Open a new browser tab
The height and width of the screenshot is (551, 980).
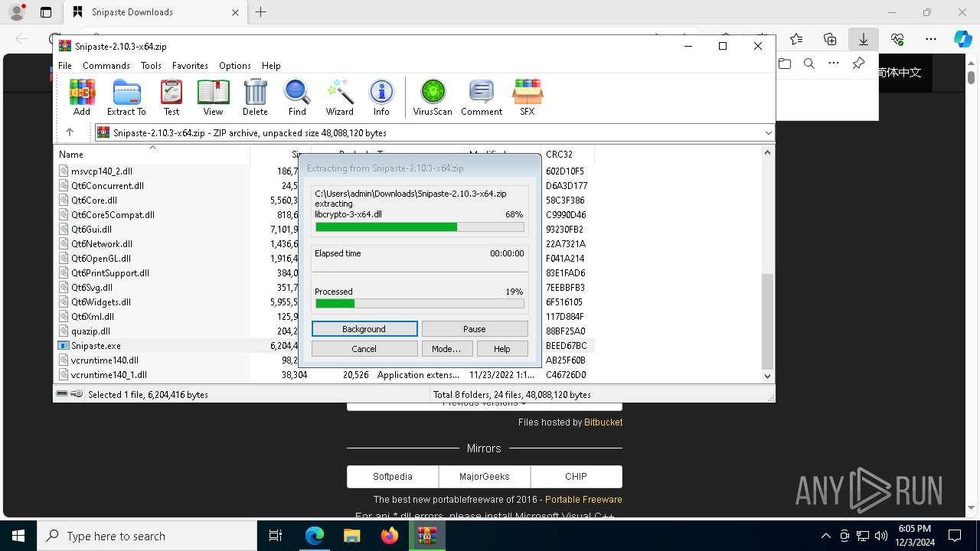coord(261,12)
